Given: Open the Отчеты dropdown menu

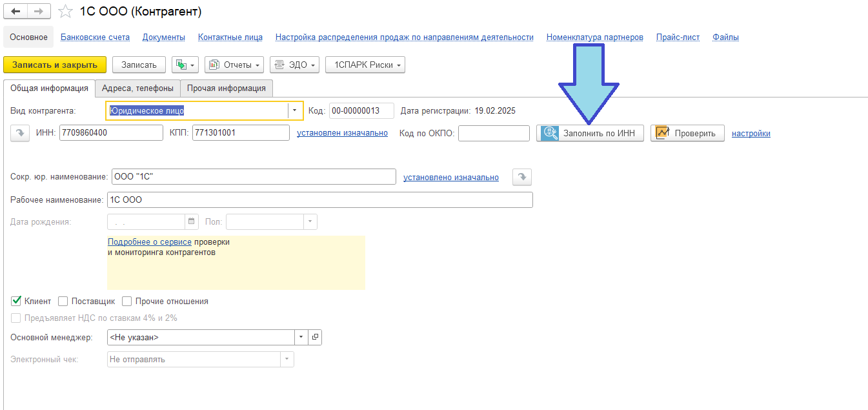Looking at the screenshot, I should (x=234, y=65).
